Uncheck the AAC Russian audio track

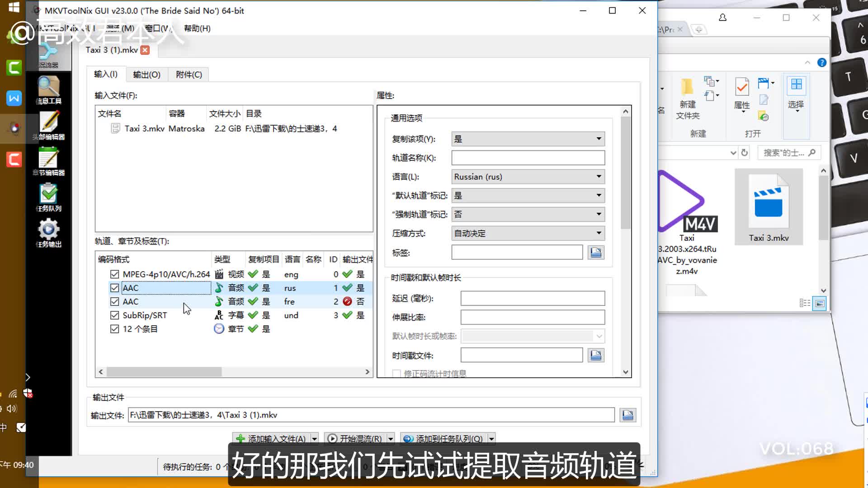coord(115,288)
